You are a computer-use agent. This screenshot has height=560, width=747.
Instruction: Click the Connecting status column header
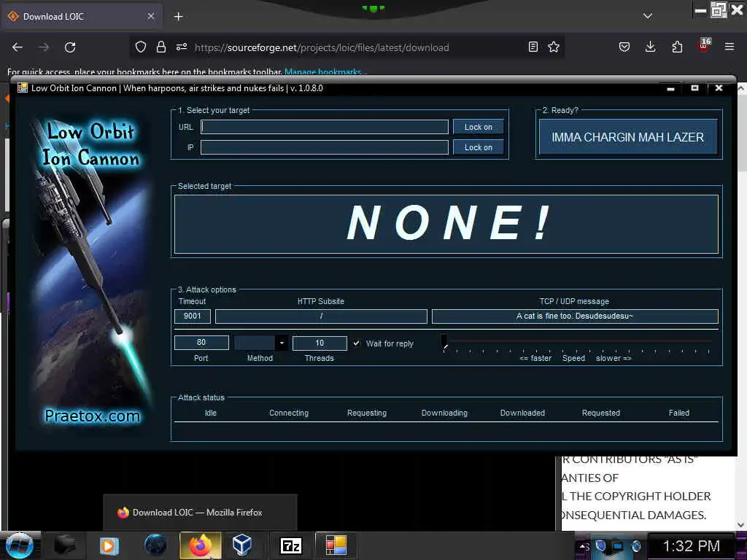point(289,413)
